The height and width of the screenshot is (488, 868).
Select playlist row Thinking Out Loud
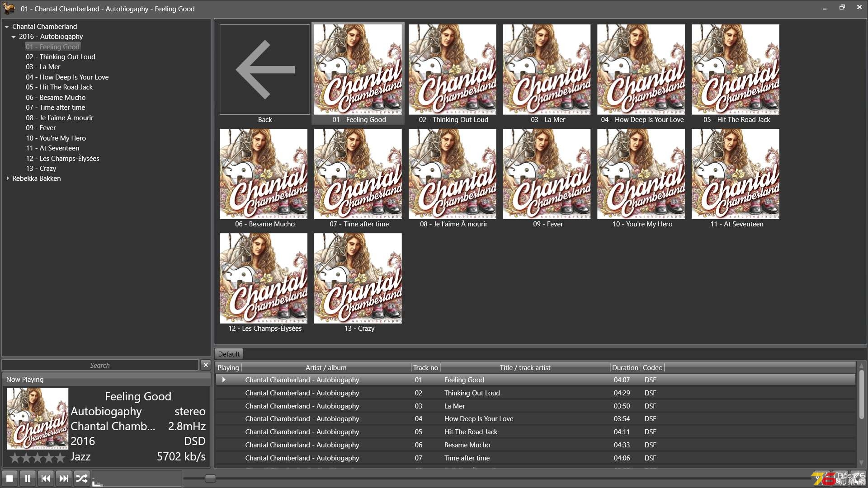[x=536, y=393]
